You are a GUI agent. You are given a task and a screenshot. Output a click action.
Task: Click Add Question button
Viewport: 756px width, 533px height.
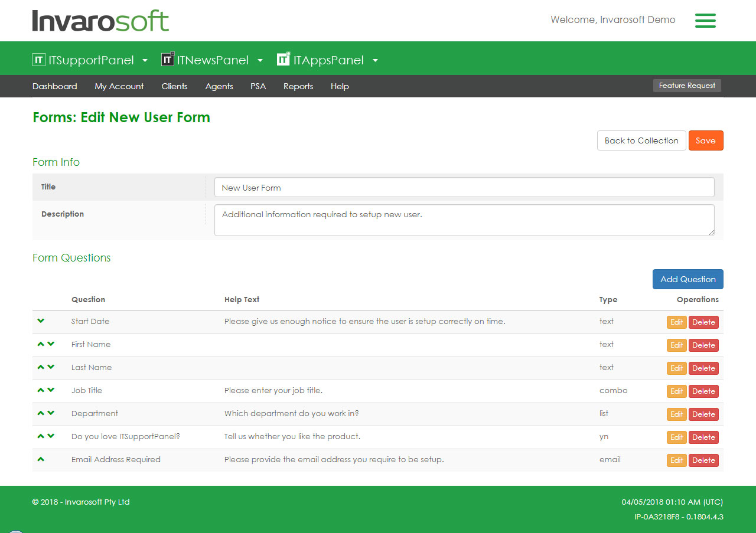[x=687, y=279]
